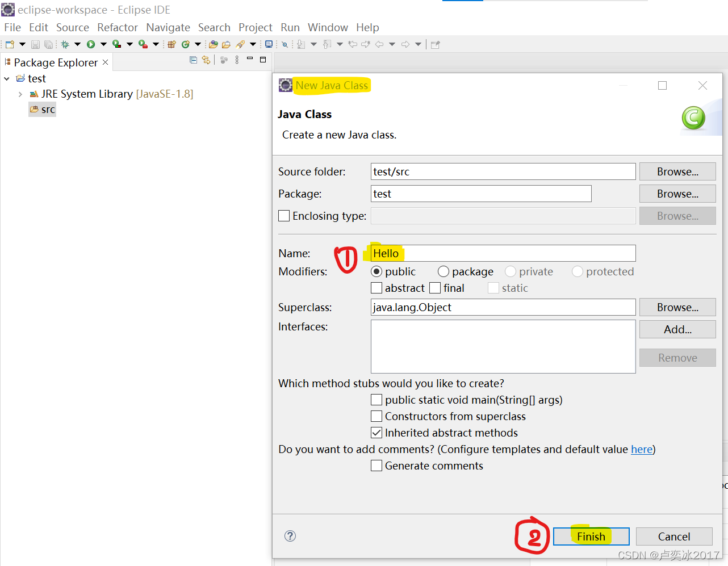The width and height of the screenshot is (728, 566).
Task: Open the Source menu
Action: pyautogui.click(x=73, y=27)
